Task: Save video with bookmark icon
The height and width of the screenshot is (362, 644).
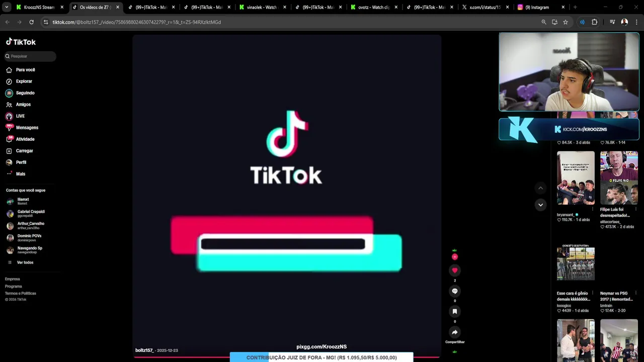Action: [x=455, y=312]
